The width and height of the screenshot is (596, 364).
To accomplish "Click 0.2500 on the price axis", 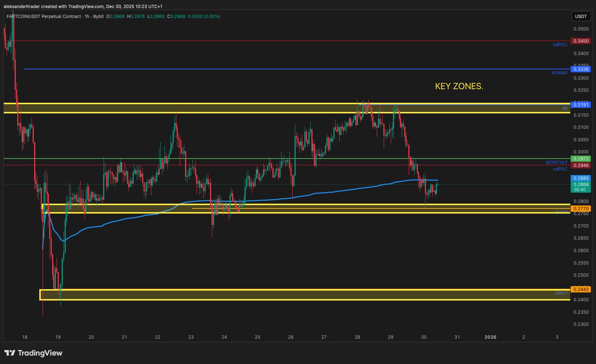I will pyautogui.click(x=581, y=275).
